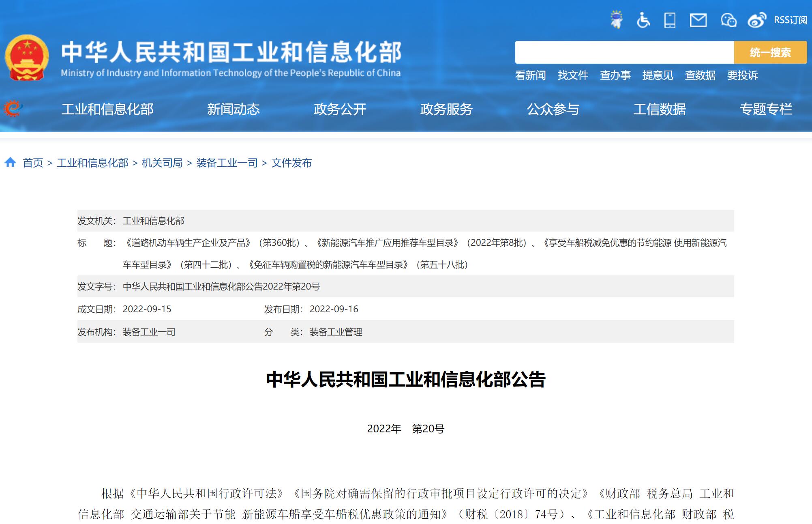This screenshot has height=524, width=812.
Task: Focus the site search input field
Action: [624, 52]
